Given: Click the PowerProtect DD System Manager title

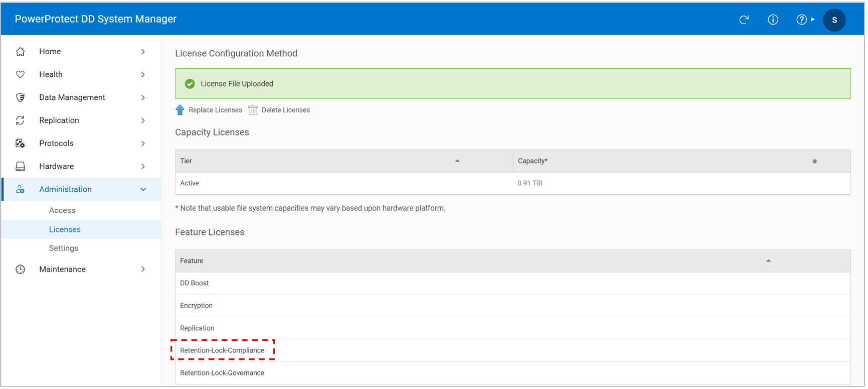Looking at the screenshot, I should click(x=96, y=19).
